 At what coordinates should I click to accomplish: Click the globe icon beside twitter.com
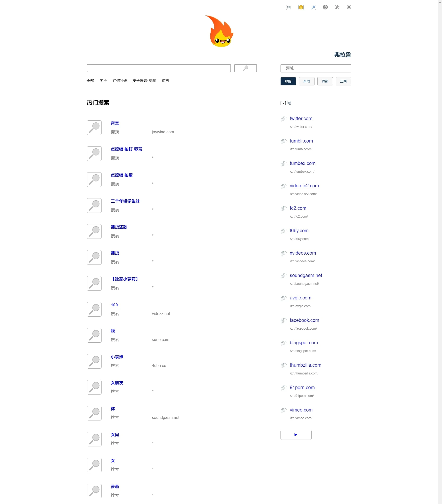pos(284,119)
